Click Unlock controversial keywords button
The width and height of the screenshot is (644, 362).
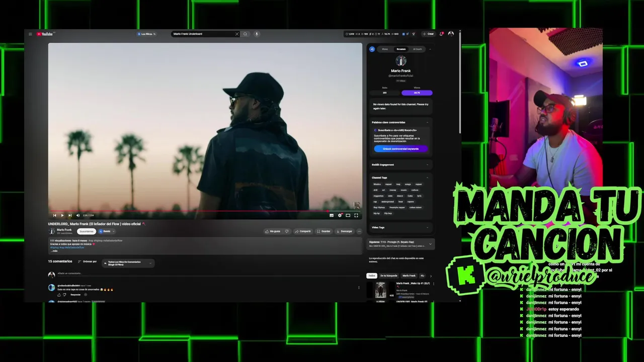pyautogui.click(x=401, y=149)
